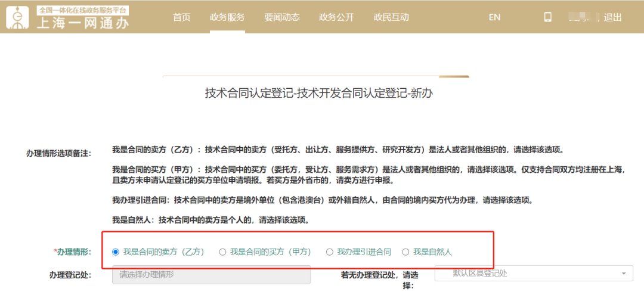Click the 退出 logout link

point(613,17)
